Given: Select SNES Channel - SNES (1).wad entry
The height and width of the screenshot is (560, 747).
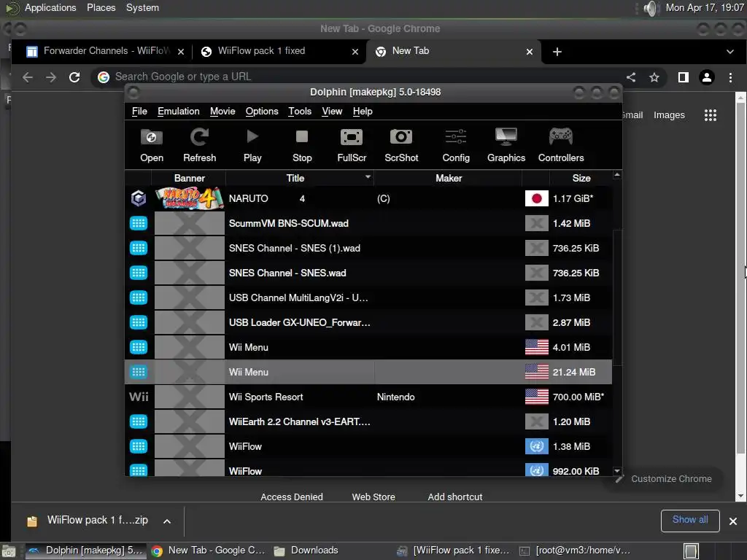Looking at the screenshot, I should pos(368,248).
